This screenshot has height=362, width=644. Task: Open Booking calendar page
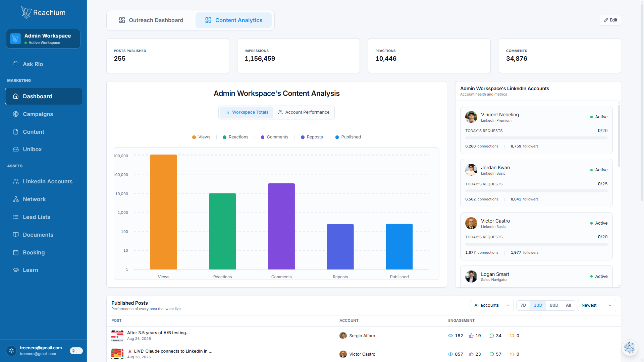[43, 252]
